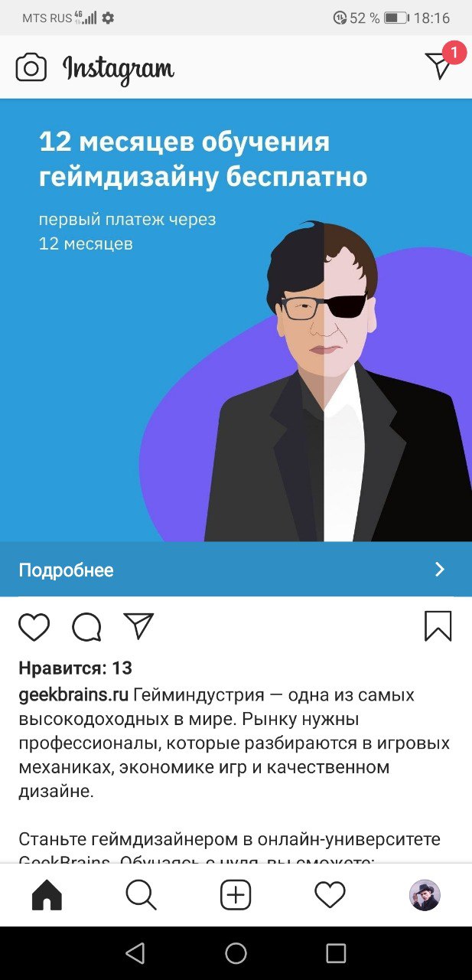This screenshot has width=472, height=980.
Task: Create a new post with the plus icon
Action: click(x=236, y=894)
